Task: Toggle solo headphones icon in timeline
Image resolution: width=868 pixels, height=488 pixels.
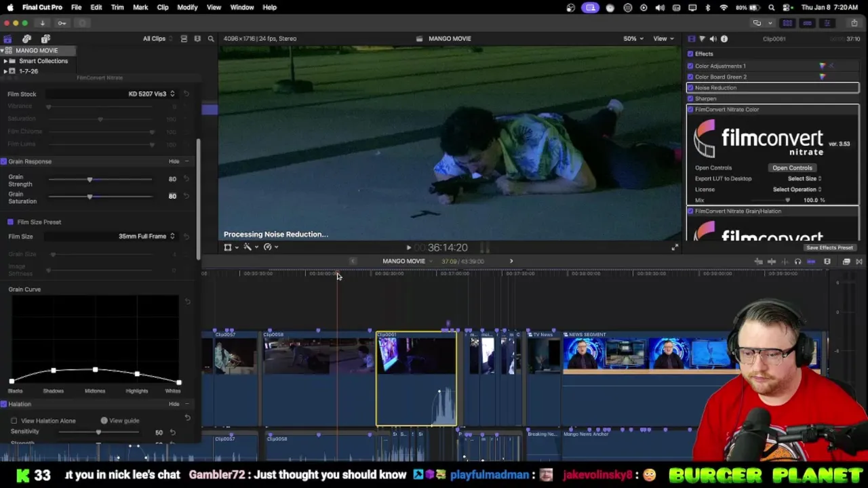Action: [x=797, y=262]
